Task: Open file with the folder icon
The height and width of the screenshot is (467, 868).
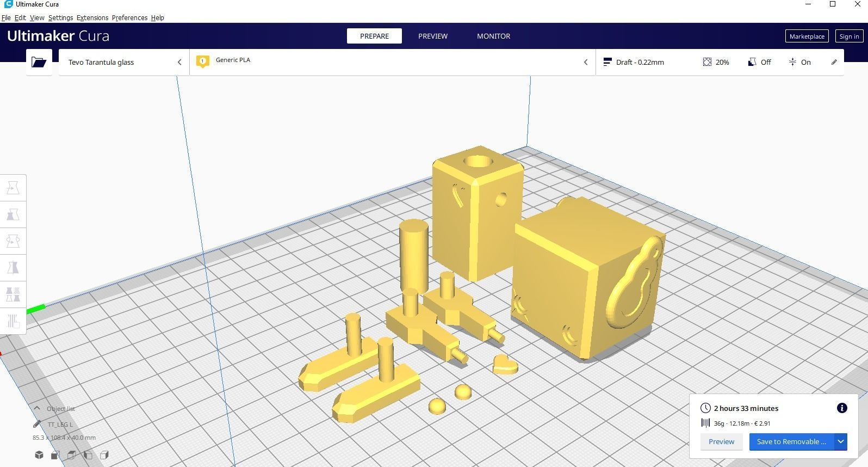Action: pos(39,62)
